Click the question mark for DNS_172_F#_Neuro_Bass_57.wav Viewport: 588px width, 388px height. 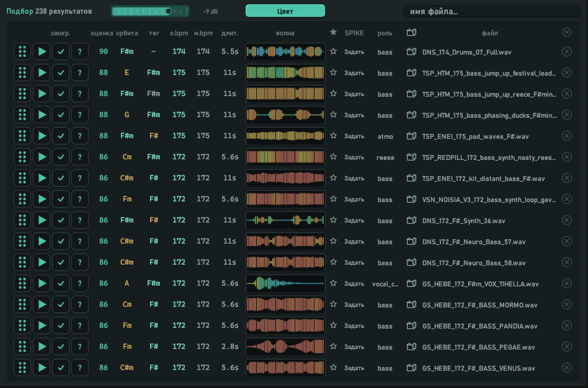(80, 241)
